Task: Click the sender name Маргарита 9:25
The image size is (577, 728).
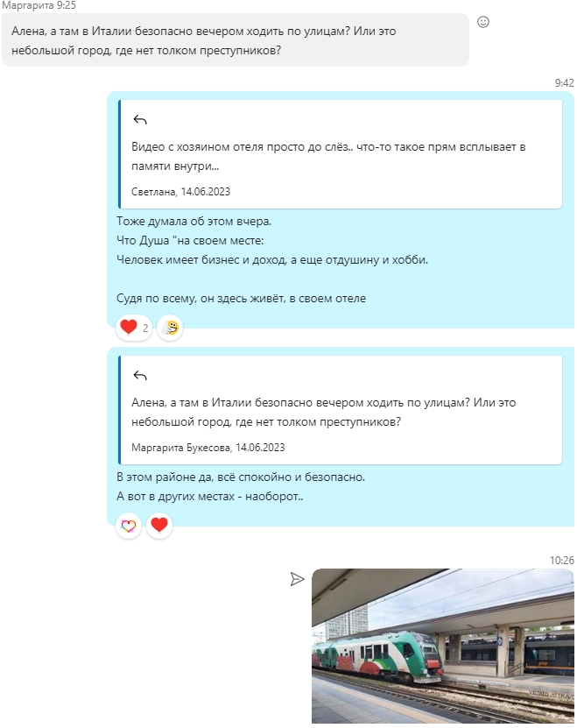Action: tap(39, 5)
